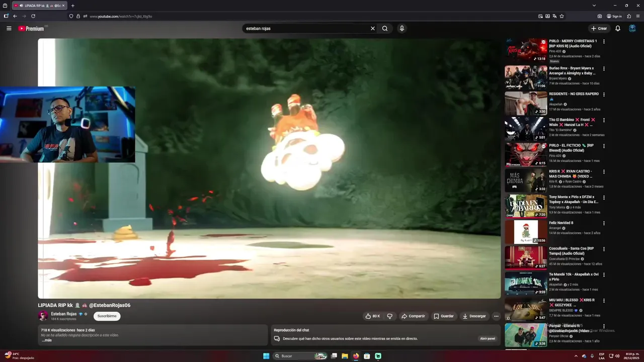644x362 pixels.
Task: Dislike this video
Action: 389,316
